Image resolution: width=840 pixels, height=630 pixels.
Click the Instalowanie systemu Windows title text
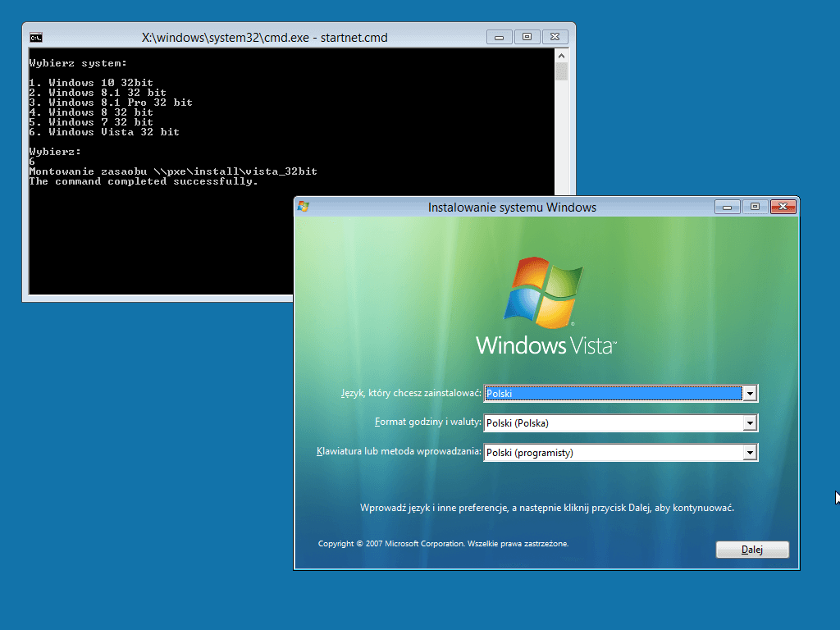tap(512, 208)
